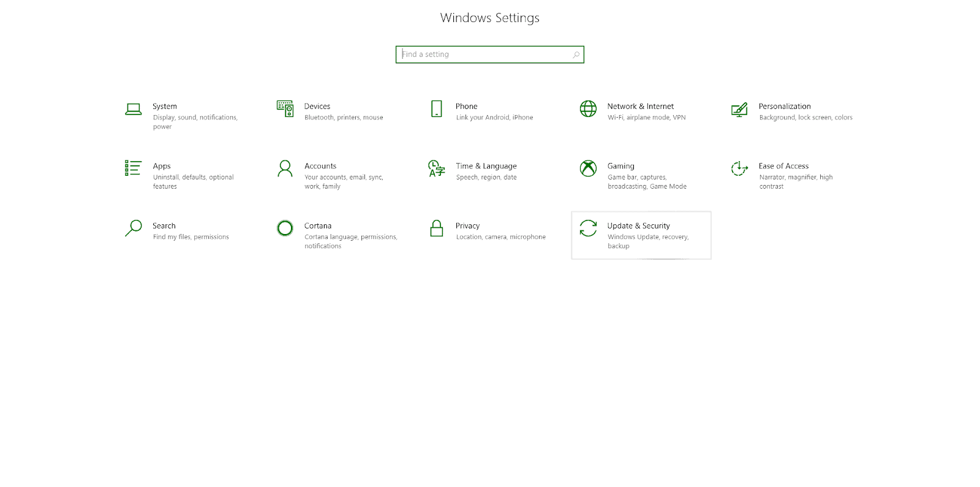Click the magnifier icon in search box

click(576, 55)
